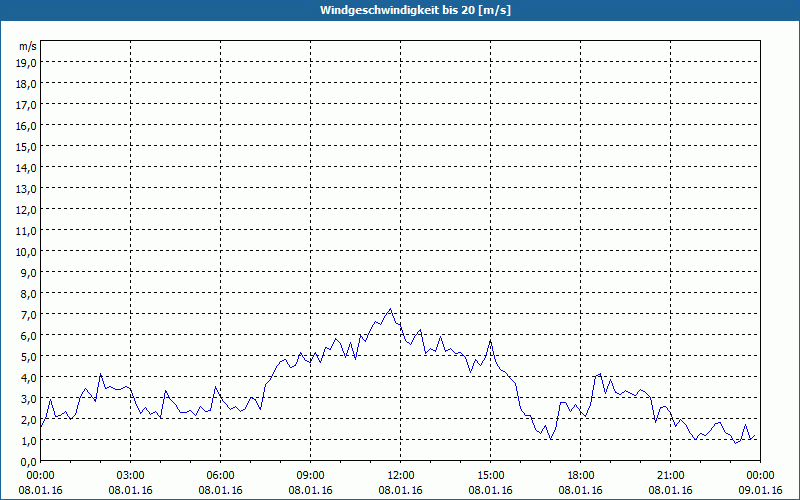This screenshot has width=800, height=500.
Task: Click the 19,0 y-axis label
Action: (26, 63)
